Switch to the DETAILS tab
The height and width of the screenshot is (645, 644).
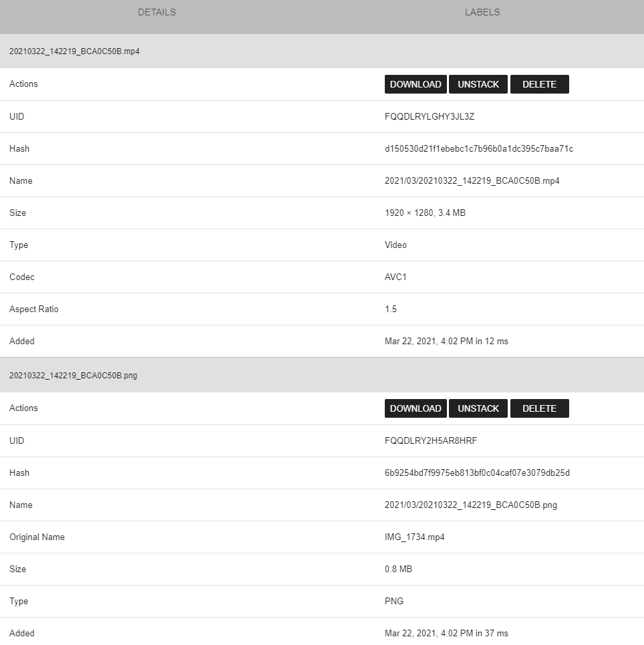click(157, 12)
